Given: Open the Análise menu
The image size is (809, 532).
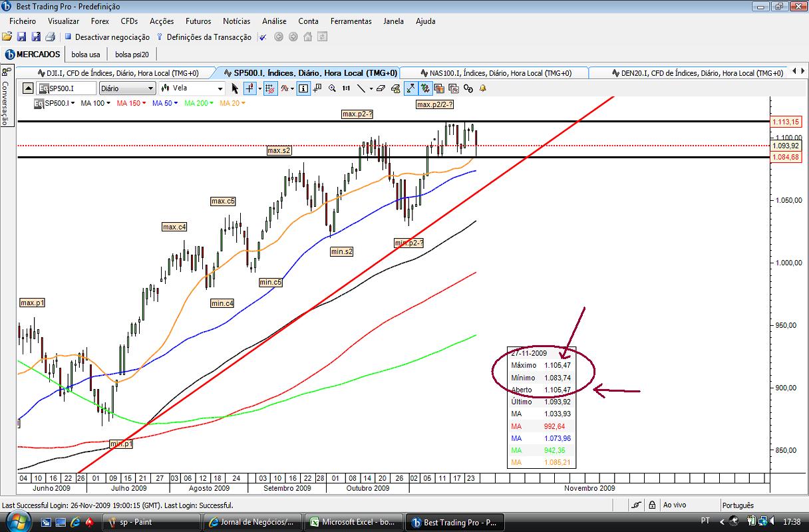Looking at the screenshot, I should 274,21.
